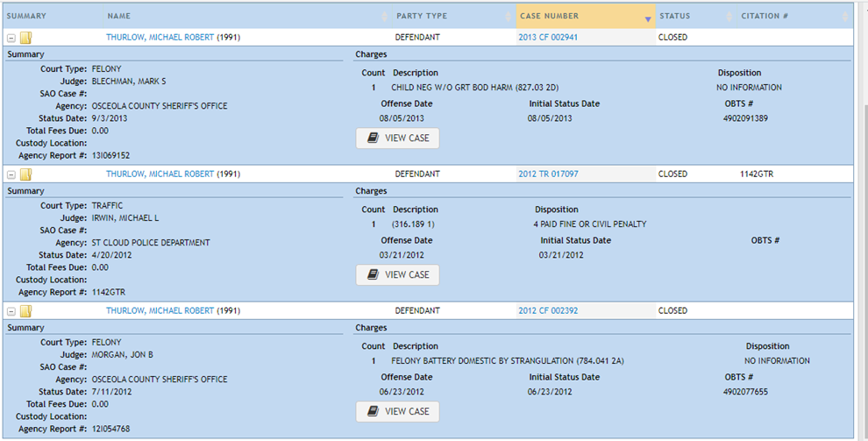Screen dimensions: 868x441
Task: Click the blue descending arrow in Case Number header
Action: (x=648, y=18)
